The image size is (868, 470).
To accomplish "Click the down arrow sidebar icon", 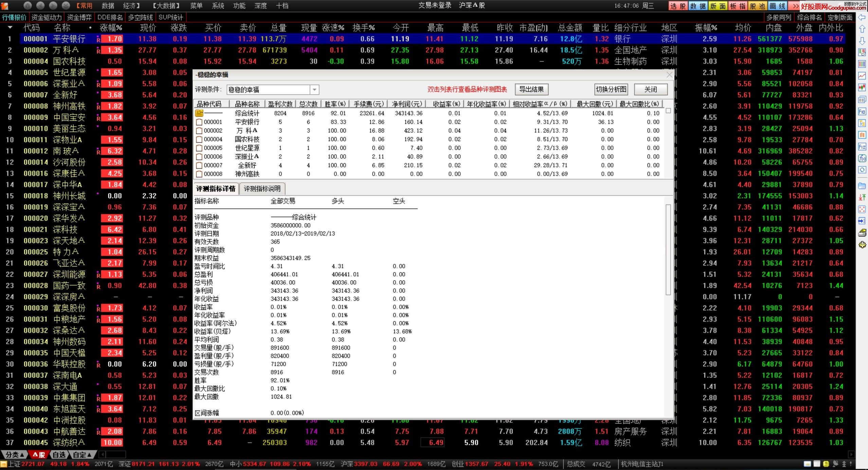I will point(862,41).
